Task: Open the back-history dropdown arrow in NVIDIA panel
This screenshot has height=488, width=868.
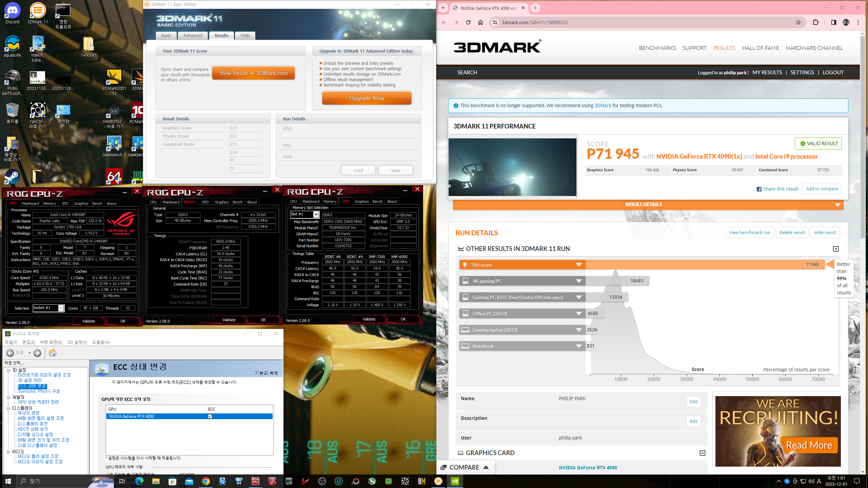Action: [29, 353]
